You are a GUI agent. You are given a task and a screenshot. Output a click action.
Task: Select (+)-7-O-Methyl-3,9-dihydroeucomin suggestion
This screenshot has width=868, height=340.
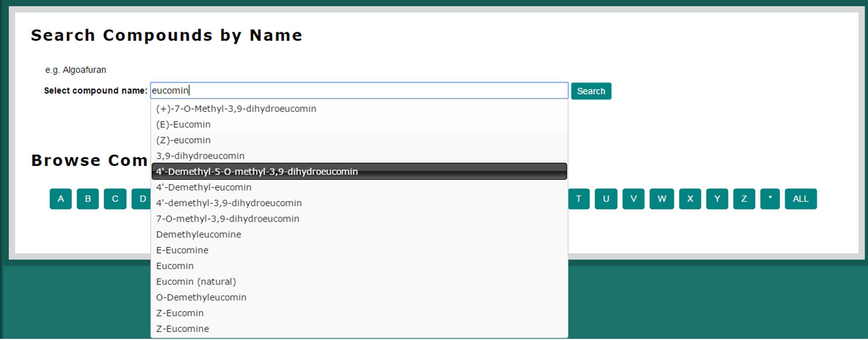click(x=359, y=109)
